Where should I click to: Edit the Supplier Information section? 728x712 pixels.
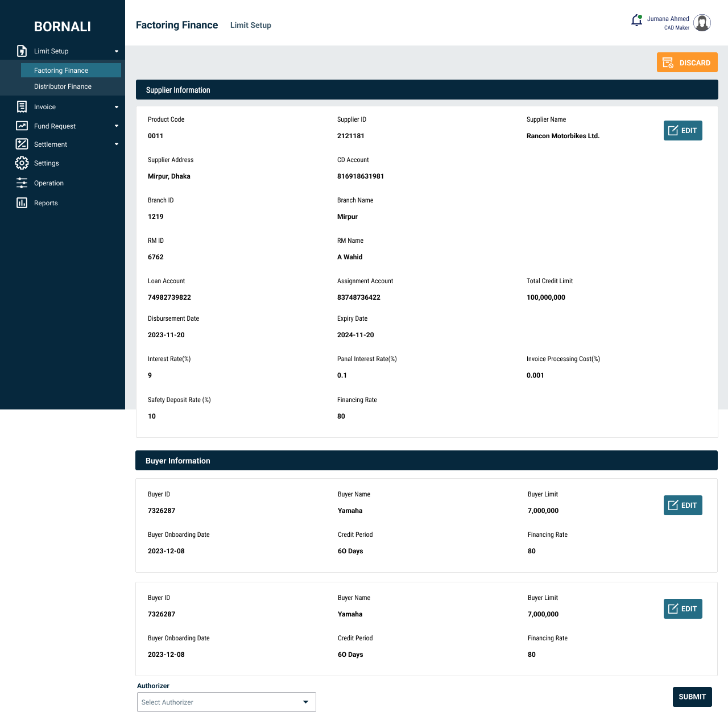(683, 130)
